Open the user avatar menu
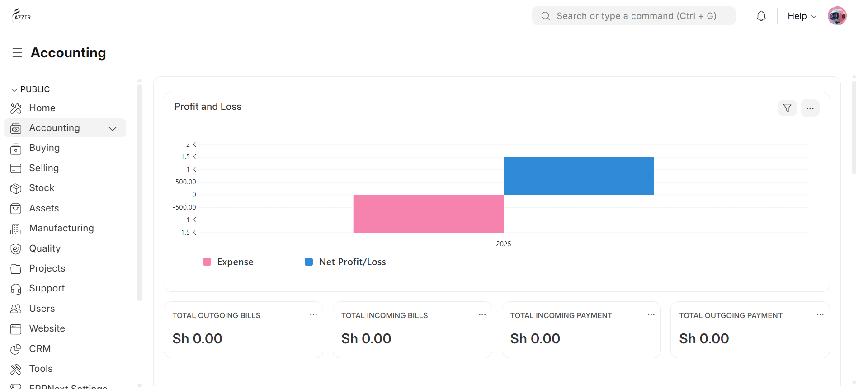 [x=837, y=16]
